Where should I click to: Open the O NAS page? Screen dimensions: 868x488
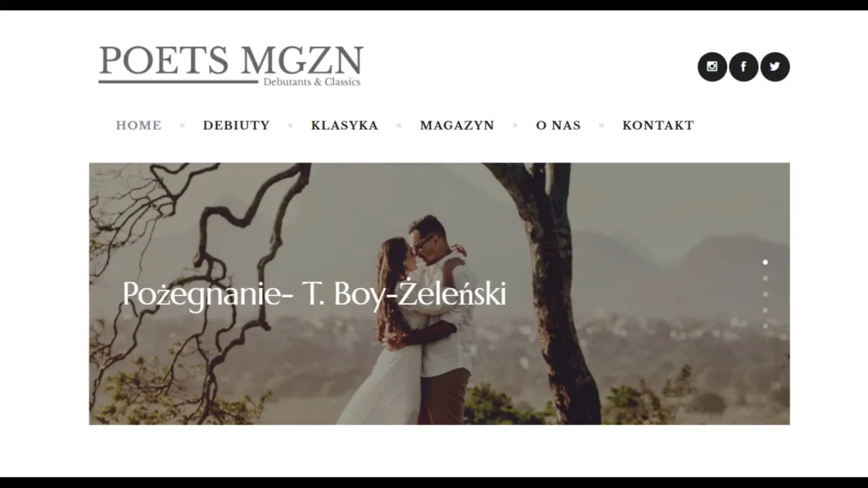(558, 125)
